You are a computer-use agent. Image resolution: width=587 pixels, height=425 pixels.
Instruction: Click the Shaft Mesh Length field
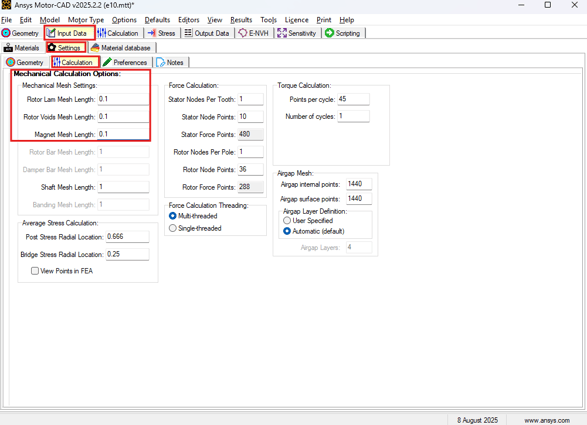click(123, 187)
